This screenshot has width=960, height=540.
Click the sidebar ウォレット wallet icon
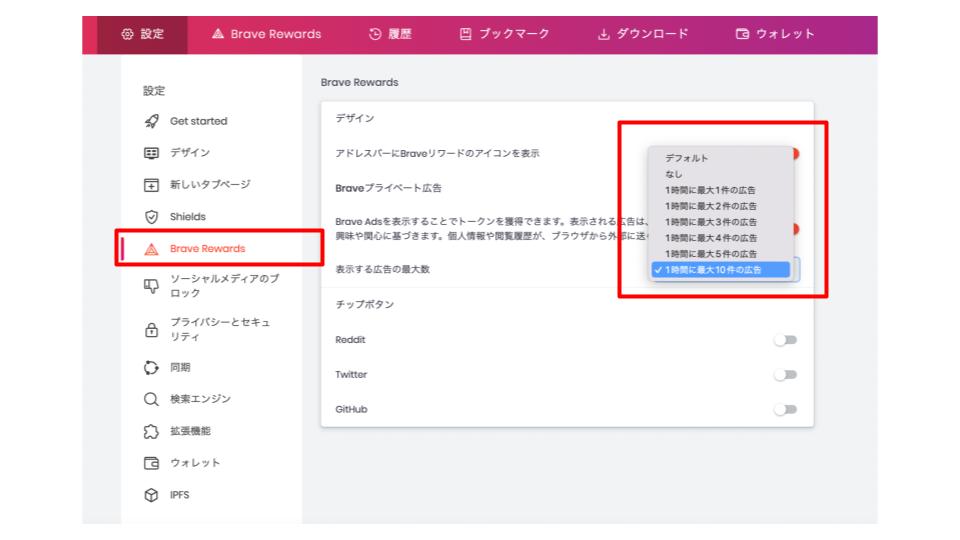tap(151, 463)
